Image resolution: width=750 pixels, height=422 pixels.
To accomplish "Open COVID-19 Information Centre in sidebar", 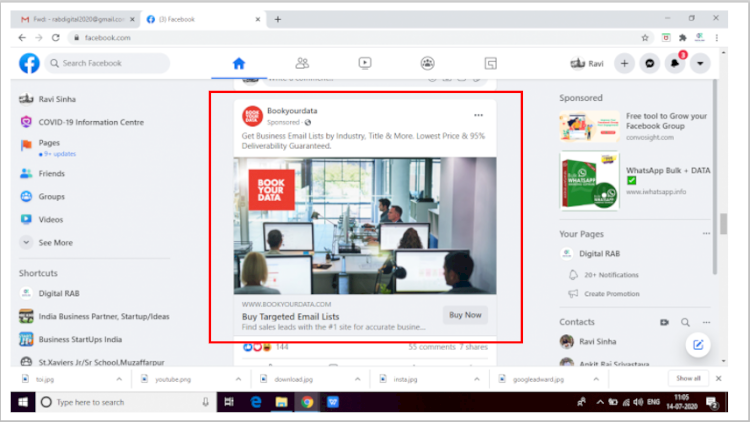I will (x=90, y=122).
